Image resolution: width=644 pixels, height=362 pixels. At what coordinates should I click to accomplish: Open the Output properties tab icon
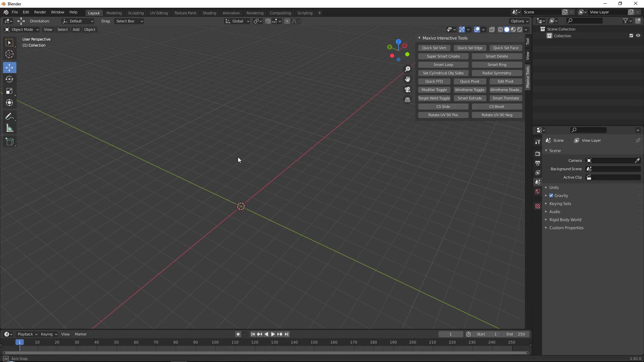point(538,163)
